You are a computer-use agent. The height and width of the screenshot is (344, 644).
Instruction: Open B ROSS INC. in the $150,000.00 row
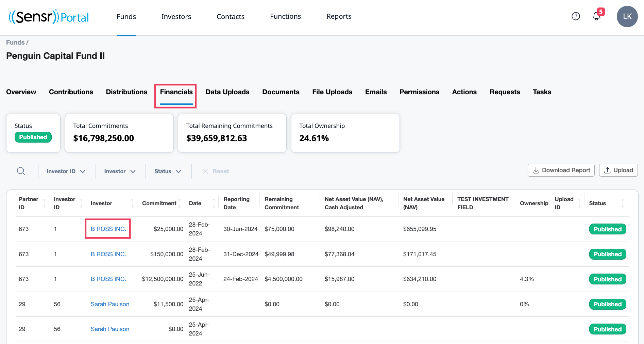coord(108,254)
